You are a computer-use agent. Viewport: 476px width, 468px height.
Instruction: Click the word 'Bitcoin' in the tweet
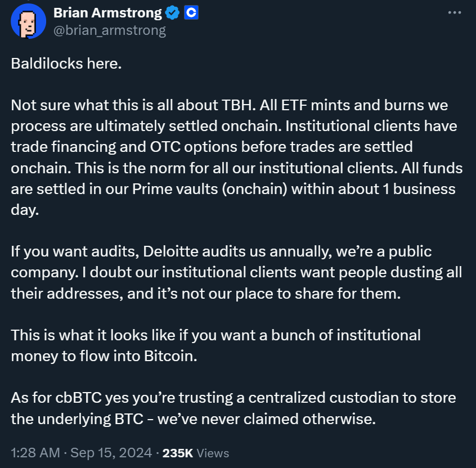(170, 356)
